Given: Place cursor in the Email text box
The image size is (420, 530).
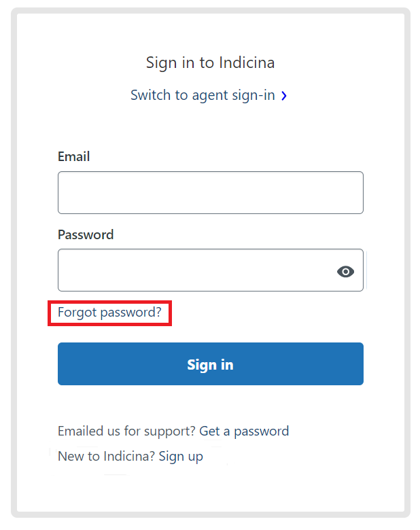Looking at the screenshot, I should 210,193.
